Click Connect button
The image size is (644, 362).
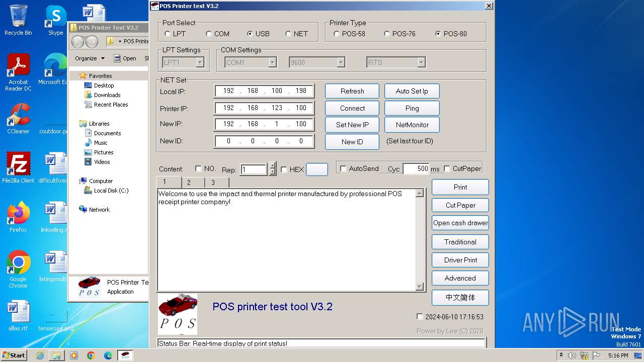(352, 108)
